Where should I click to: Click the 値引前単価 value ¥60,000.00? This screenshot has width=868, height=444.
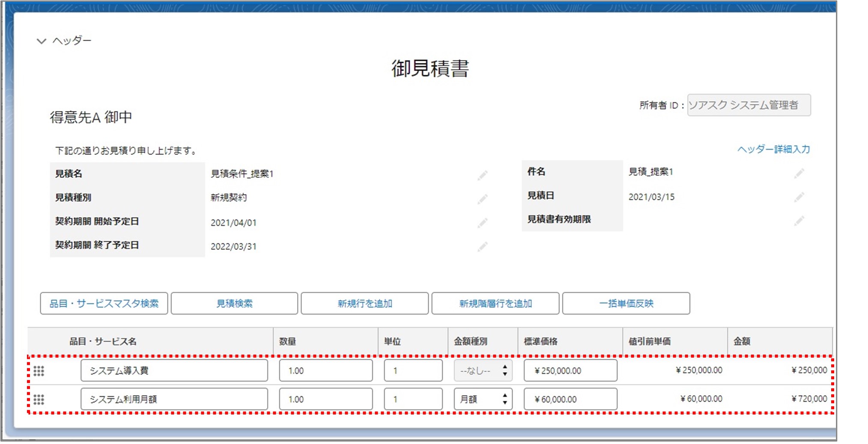701,399
